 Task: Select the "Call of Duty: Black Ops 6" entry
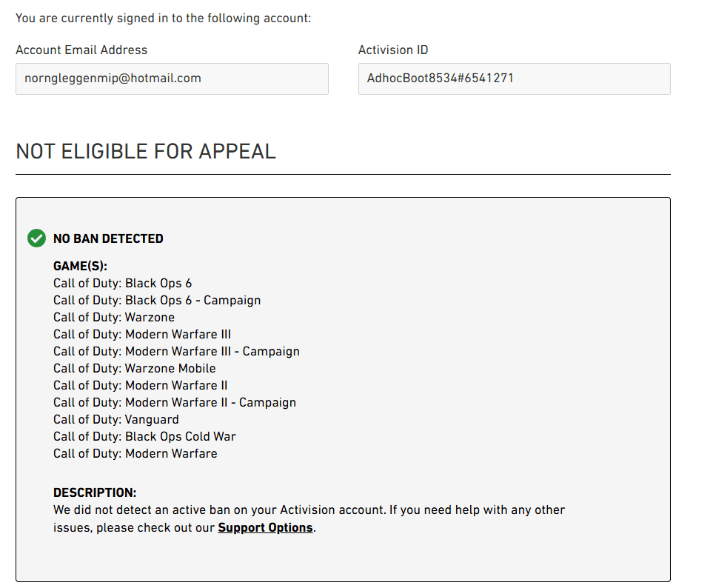[x=122, y=283]
